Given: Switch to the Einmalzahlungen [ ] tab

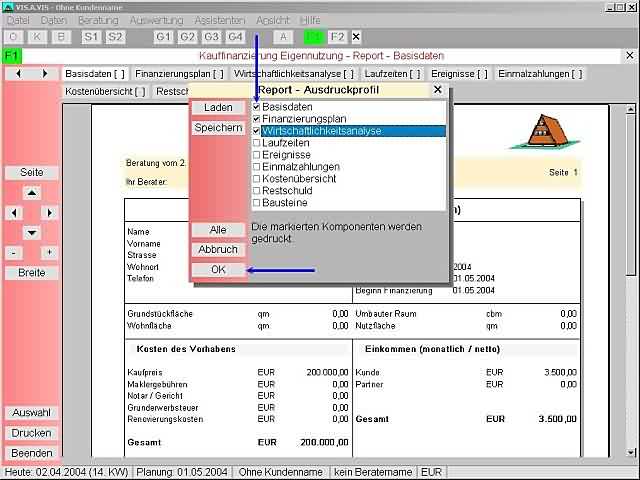Looking at the screenshot, I should [540, 74].
